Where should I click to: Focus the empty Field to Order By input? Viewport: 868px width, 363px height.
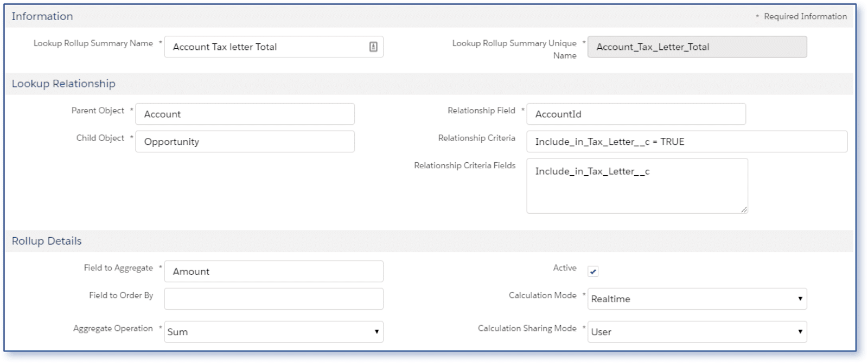pos(273,299)
